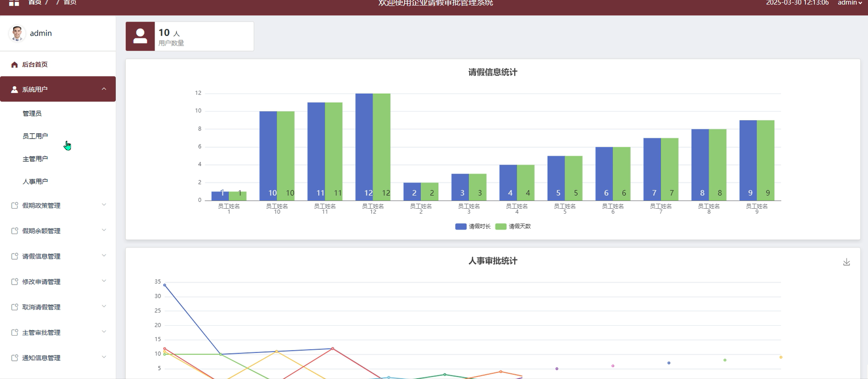
Task: Click the icon beside 请假信息管理
Action: point(14,256)
